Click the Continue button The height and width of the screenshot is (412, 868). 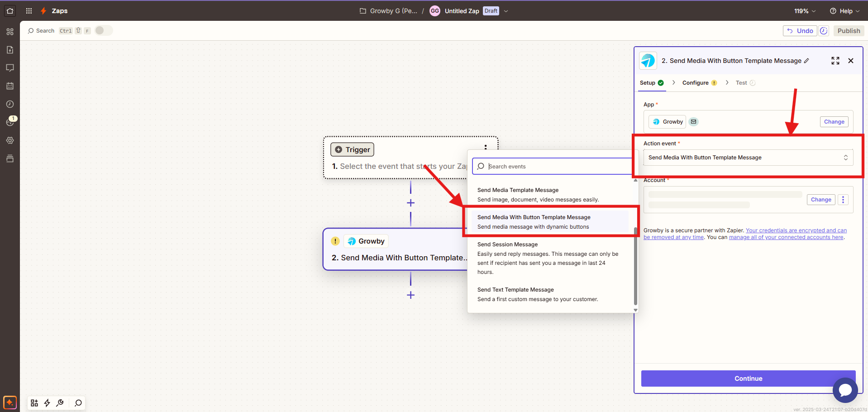click(748, 378)
